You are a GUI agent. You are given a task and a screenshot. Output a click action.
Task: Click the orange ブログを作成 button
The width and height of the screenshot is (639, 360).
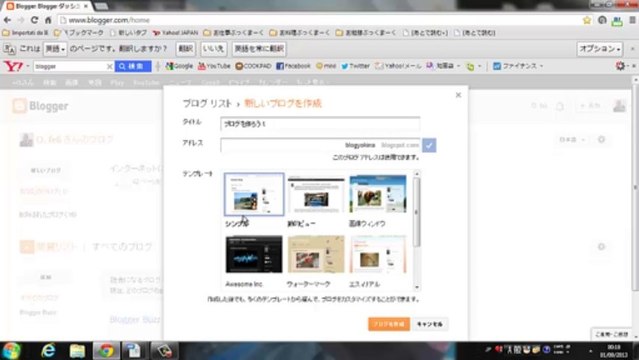pyautogui.click(x=389, y=324)
